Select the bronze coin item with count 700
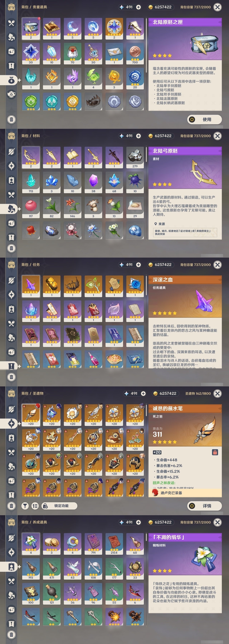Viewport: 229px width, 644px height. (x=135, y=53)
